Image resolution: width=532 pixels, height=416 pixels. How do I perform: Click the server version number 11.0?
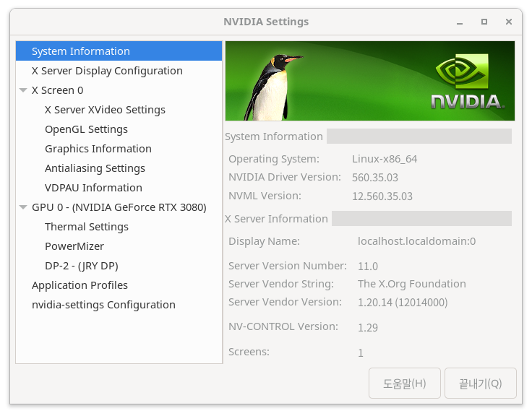368,266
